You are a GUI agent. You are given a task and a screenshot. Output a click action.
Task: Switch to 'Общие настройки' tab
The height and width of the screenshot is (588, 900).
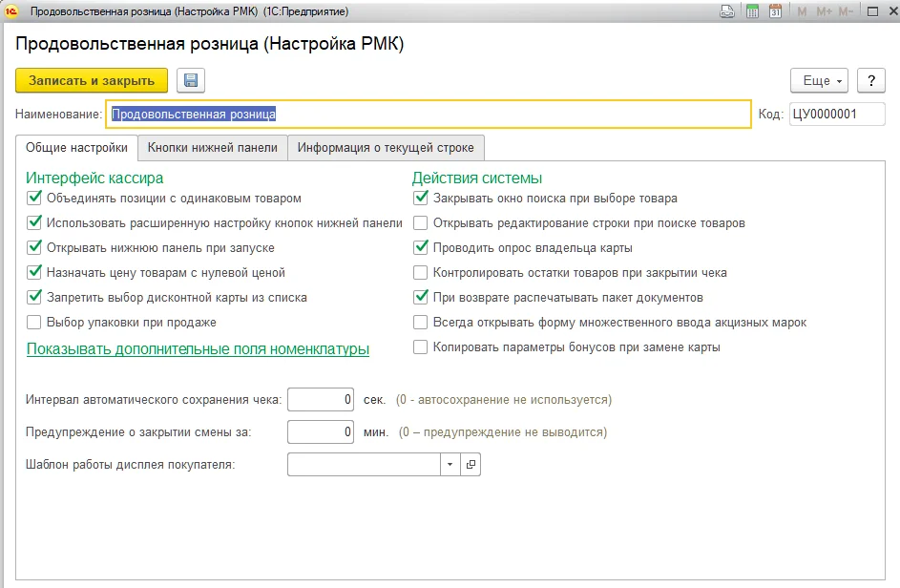tap(76, 148)
